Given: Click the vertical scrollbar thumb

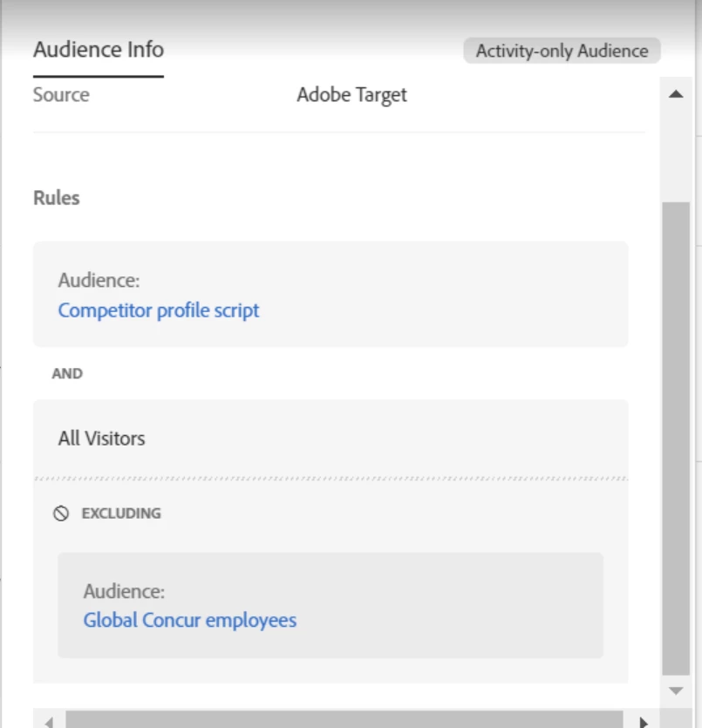Looking at the screenshot, I should click(676, 439).
